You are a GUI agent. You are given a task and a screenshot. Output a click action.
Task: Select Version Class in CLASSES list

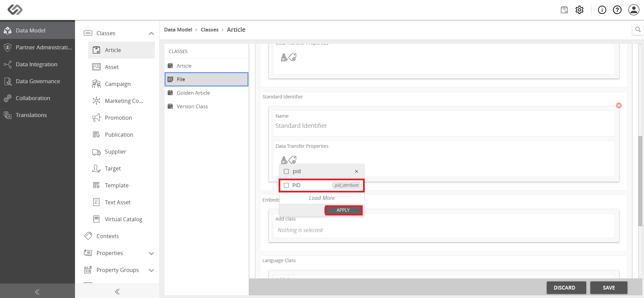tap(206, 106)
